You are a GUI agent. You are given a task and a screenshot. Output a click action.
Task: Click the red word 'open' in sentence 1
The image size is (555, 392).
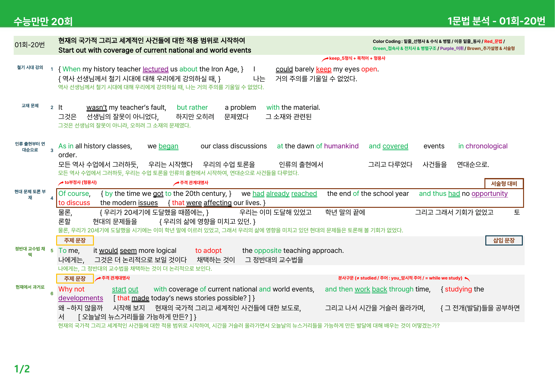(x=369, y=69)
